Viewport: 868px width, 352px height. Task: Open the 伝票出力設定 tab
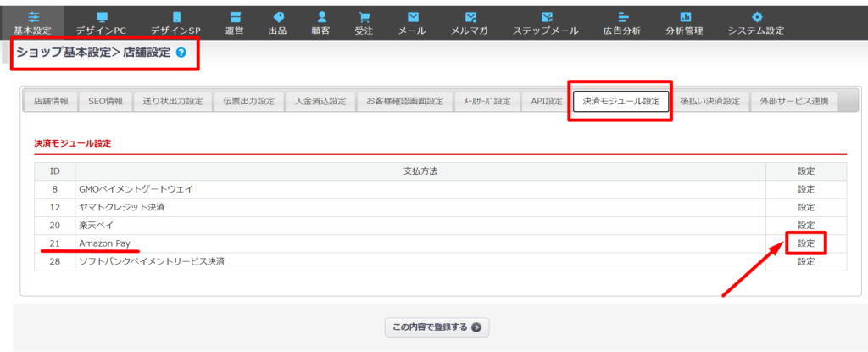click(248, 102)
